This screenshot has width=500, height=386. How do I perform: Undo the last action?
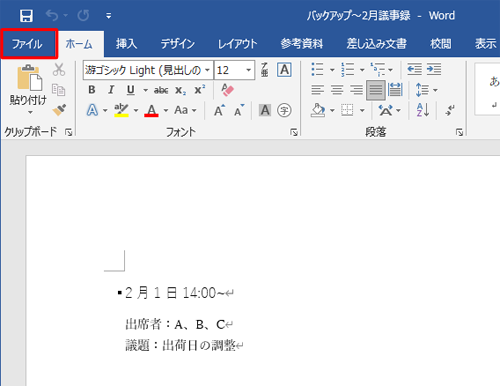(52, 15)
